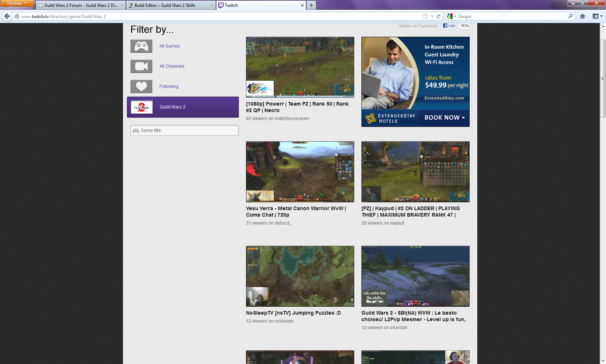Click the Game title search field
The width and height of the screenshot is (606, 364).
(185, 130)
